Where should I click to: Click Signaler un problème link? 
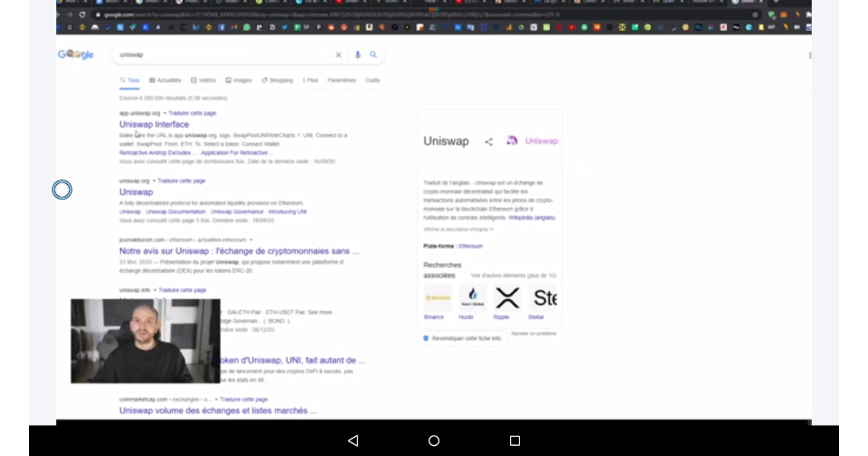click(x=534, y=334)
